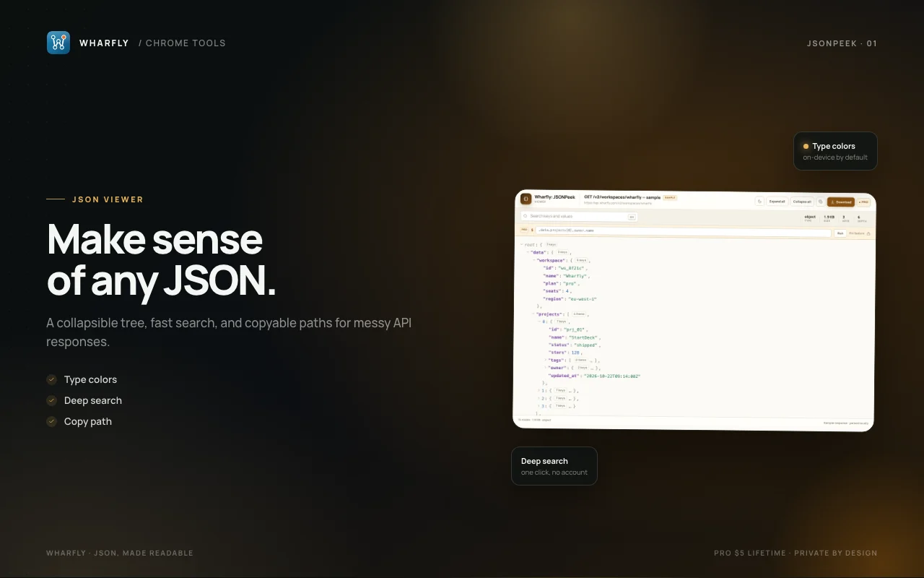Viewport: 924px width, 578px height.
Task: Click the check icon beside Type colors
Action: 51,379
